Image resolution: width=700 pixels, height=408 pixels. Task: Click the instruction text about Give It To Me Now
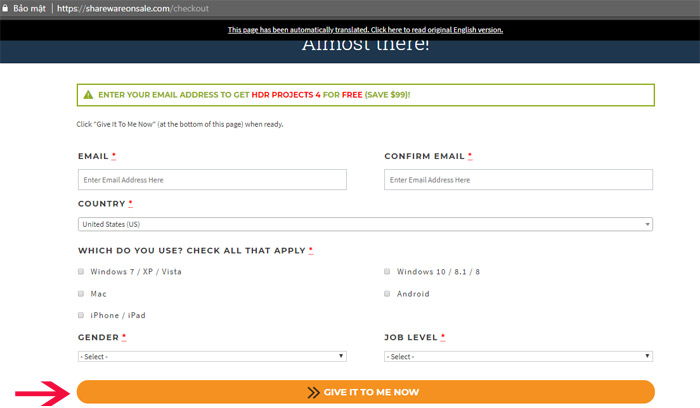tap(180, 124)
